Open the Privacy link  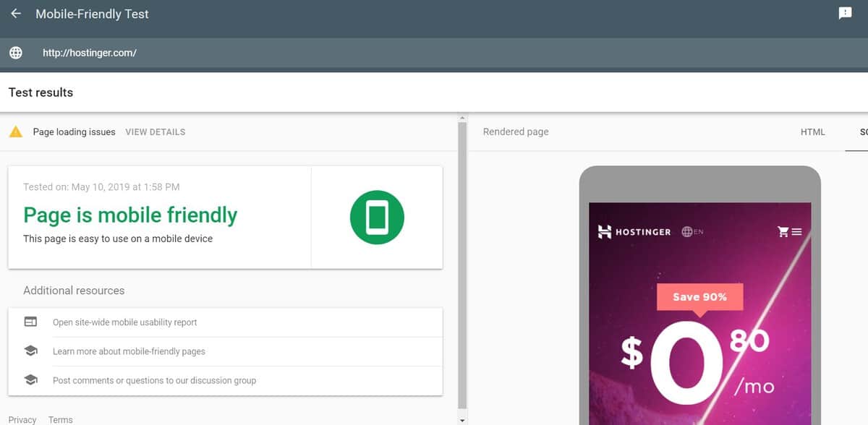pyautogui.click(x=22, y=419)
